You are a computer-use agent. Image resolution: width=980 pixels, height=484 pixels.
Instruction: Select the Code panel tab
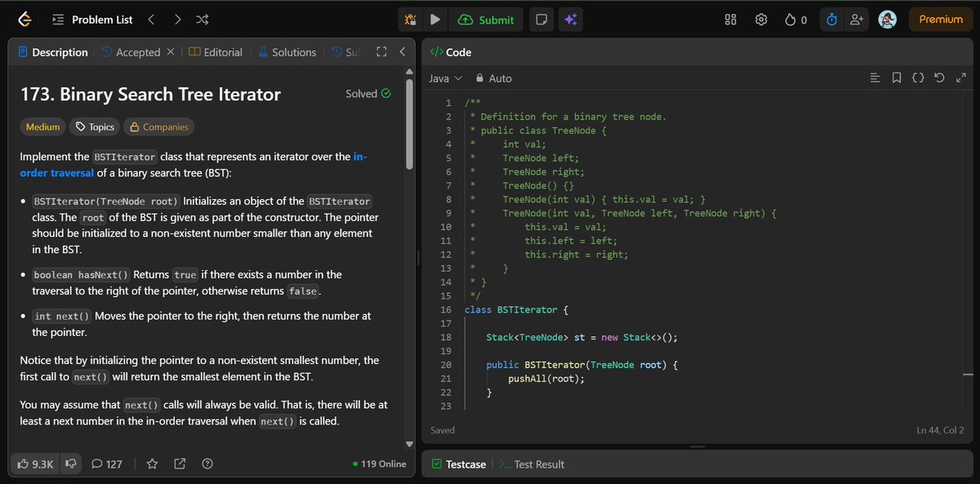pos(451,52)
